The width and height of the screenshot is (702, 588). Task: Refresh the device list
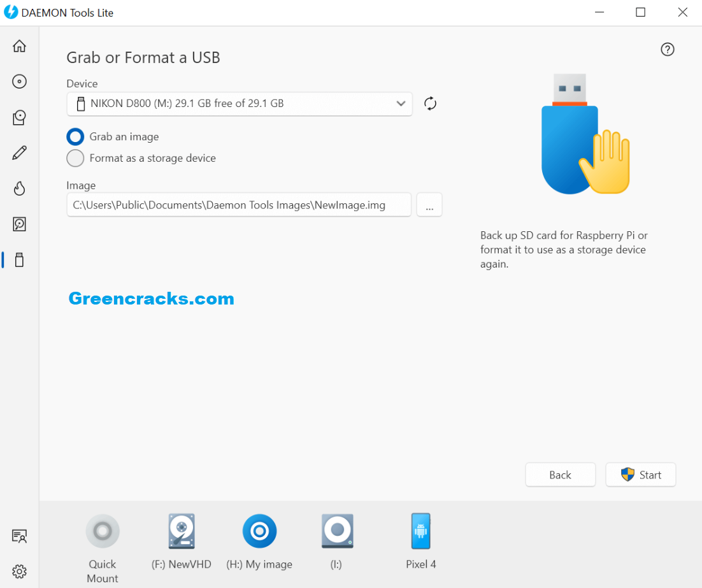coord(430,103)
